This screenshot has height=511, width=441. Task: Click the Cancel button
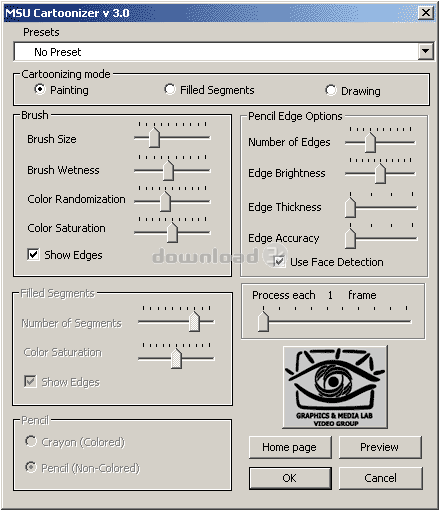381,478
